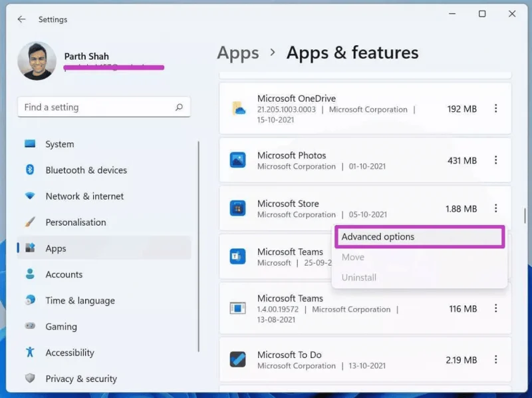Open Personalisation settings

[104, 222]
